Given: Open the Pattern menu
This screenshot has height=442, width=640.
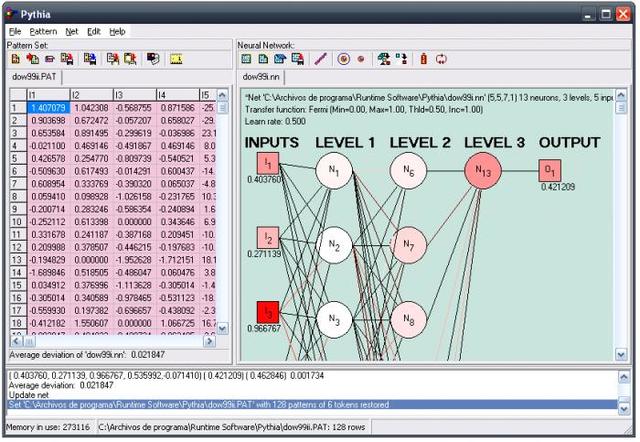Looking at the screenshot, I should pyautogui.click(x=43, y=31).
